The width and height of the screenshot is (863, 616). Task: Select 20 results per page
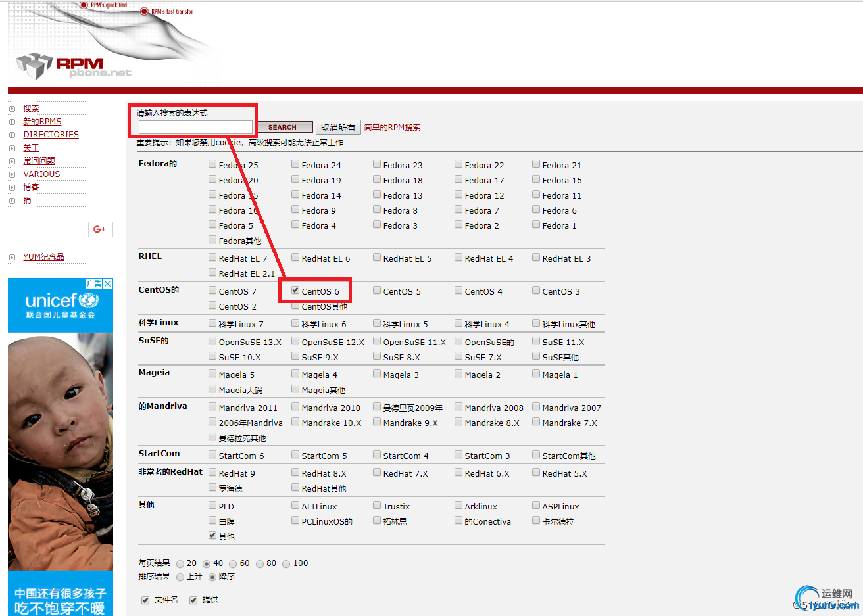point(180,564)
